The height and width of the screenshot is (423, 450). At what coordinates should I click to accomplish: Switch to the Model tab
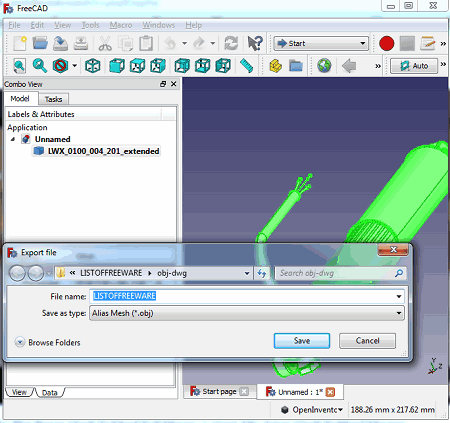[x=20, y=99]
